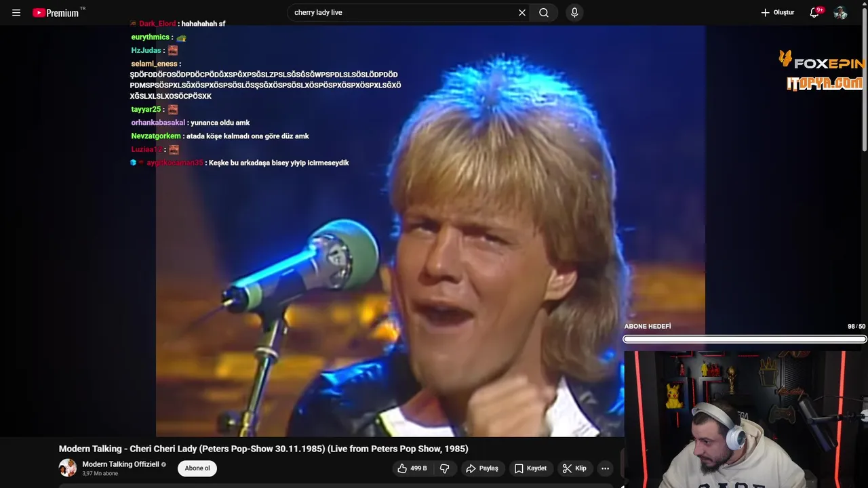Open the hamburger guide menu
Screen dimensions: 868x488
pyautogui.click(x=16, y=13)
